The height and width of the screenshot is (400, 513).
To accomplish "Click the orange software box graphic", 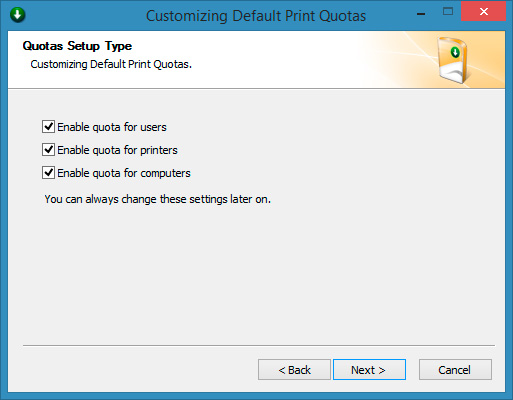I will 453,60.
